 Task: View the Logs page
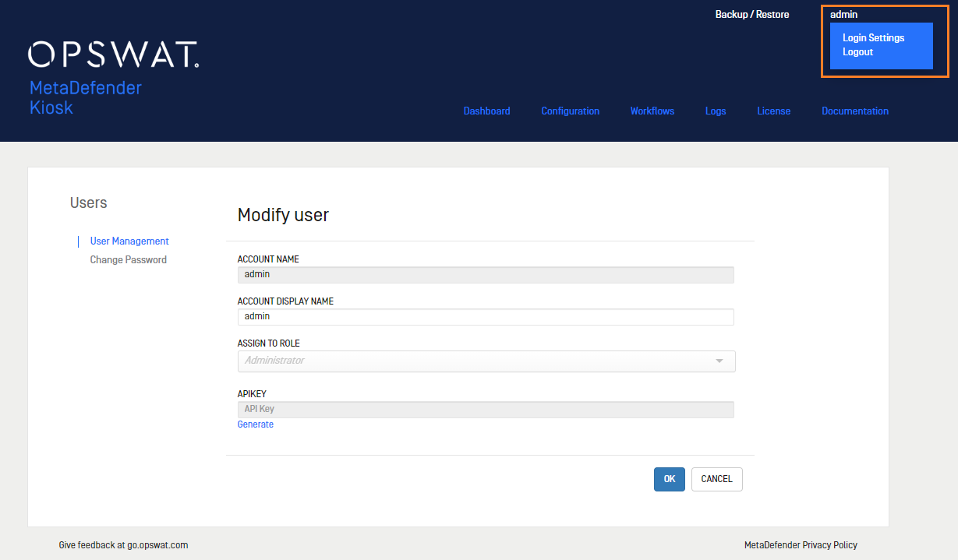coord(716,111)
